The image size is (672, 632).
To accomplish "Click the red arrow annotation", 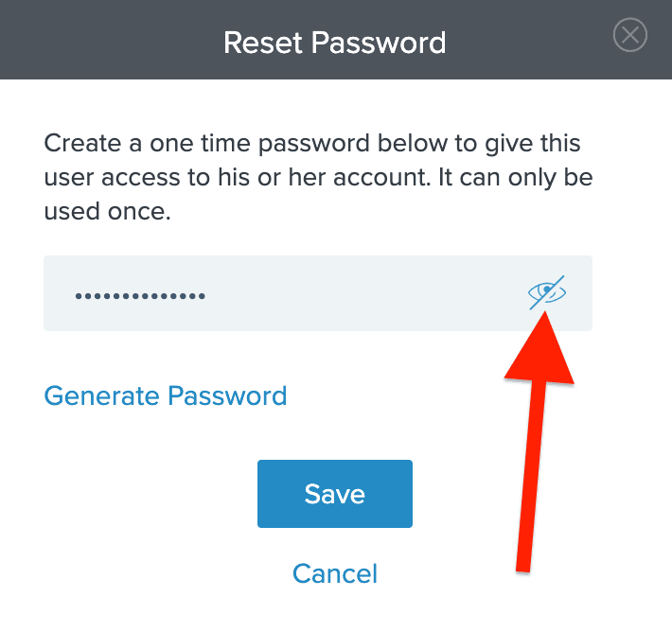I will click(537, 441).
